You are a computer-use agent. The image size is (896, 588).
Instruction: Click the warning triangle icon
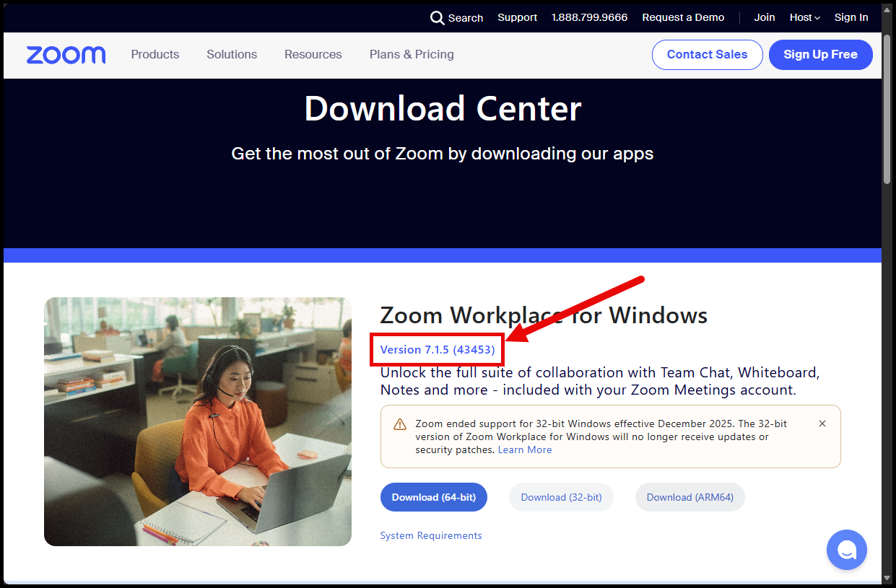[400, 424]
